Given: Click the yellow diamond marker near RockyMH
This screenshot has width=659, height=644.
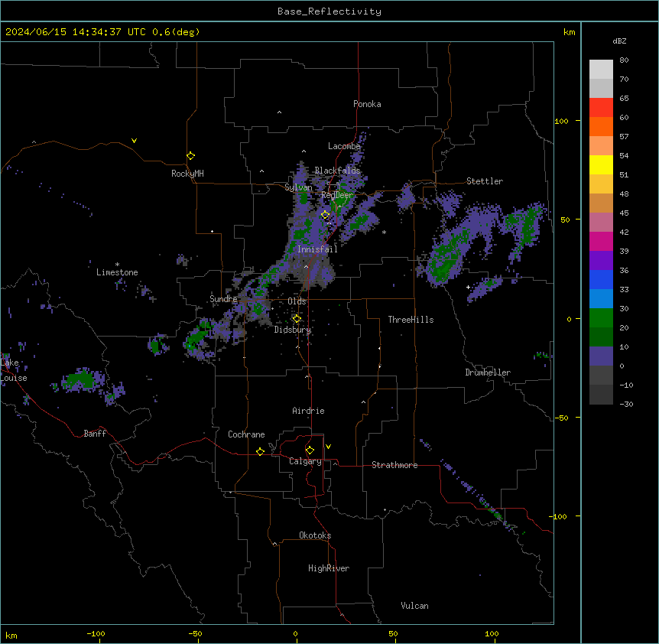Looking at the screenshot, I should [191, 156].
